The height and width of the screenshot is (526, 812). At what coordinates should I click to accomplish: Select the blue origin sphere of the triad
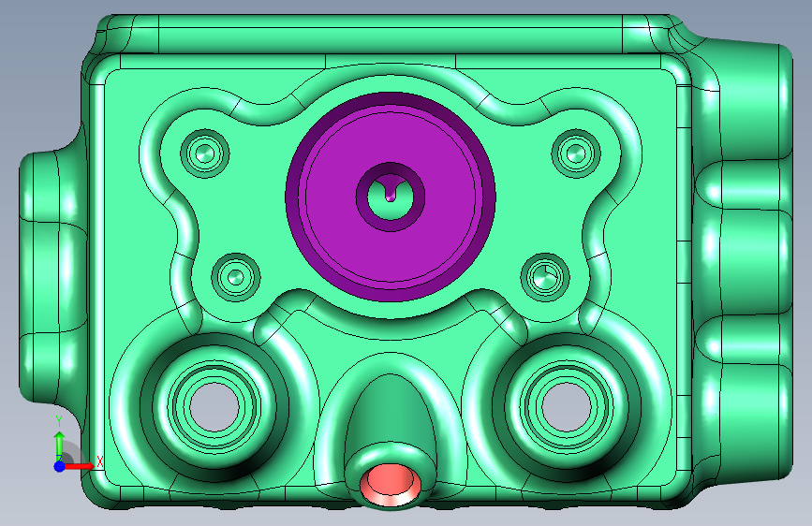coord(60,466)
